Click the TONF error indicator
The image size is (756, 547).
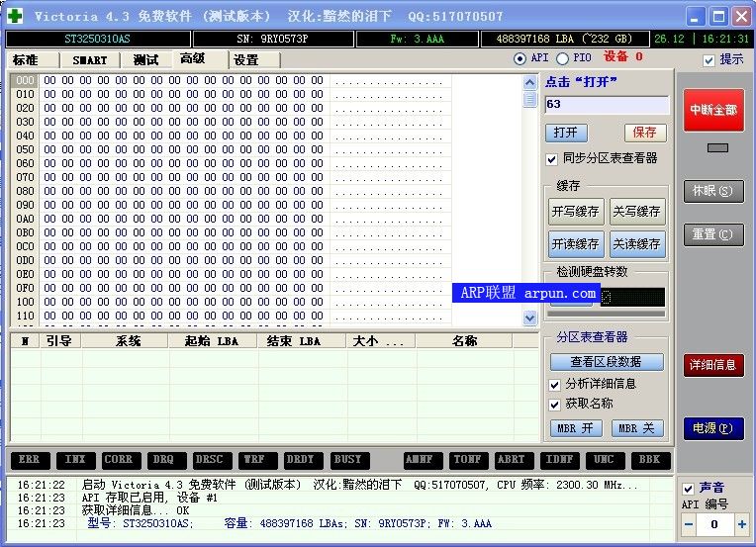click(x=469, y=460)
